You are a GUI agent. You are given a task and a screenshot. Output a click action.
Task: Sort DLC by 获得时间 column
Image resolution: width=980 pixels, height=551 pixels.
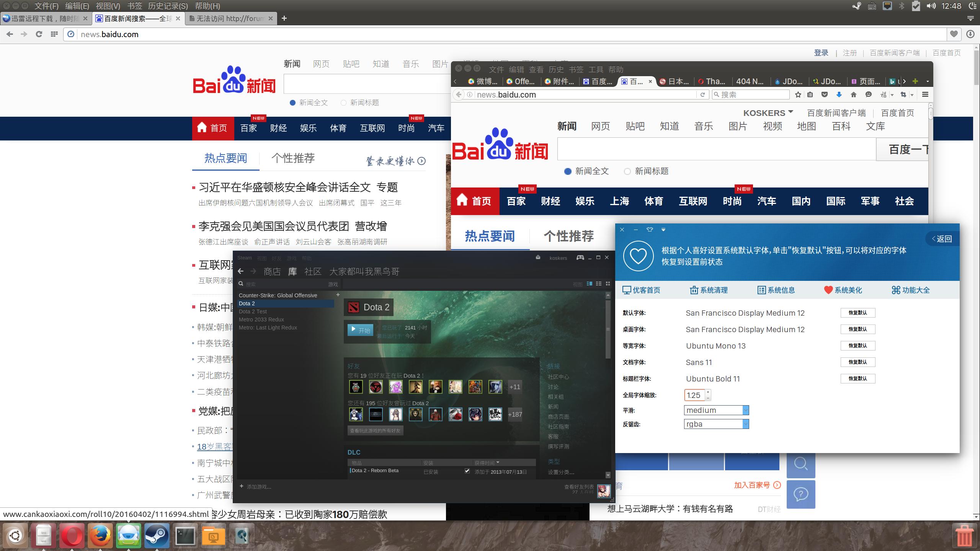(487, 463)
